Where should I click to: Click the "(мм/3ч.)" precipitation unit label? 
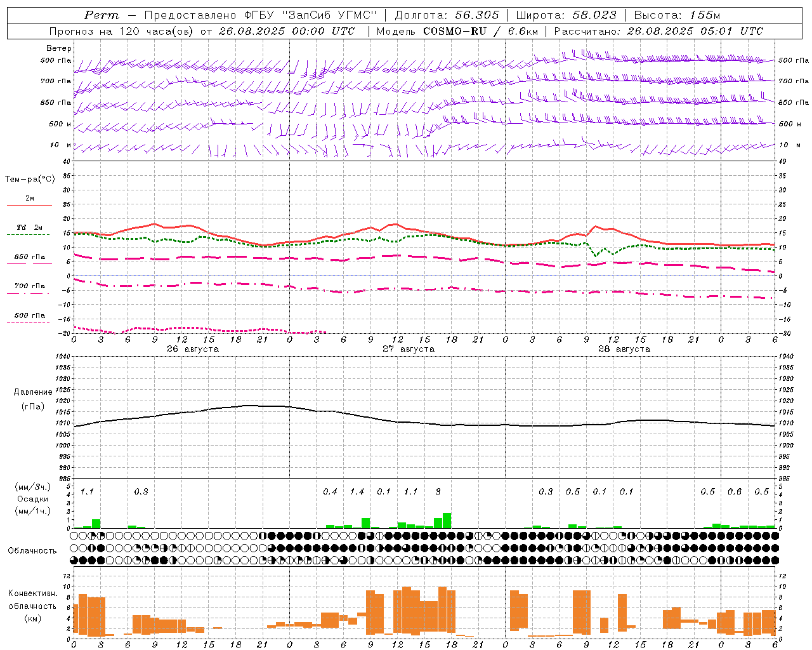tap(33, 487)
